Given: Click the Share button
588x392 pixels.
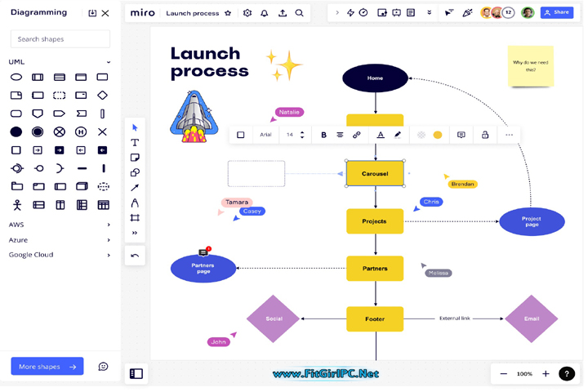Looking at the screenshot, I should tap(557, 13).
